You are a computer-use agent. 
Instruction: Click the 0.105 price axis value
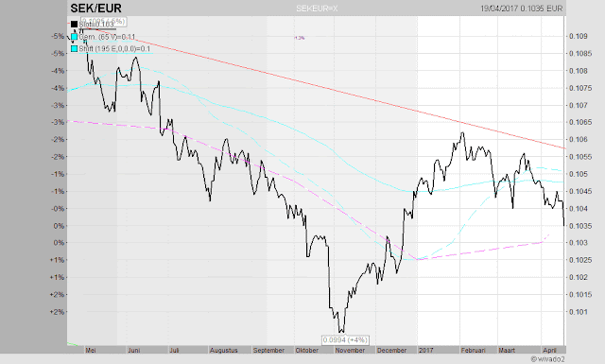[x=579, y=174]
